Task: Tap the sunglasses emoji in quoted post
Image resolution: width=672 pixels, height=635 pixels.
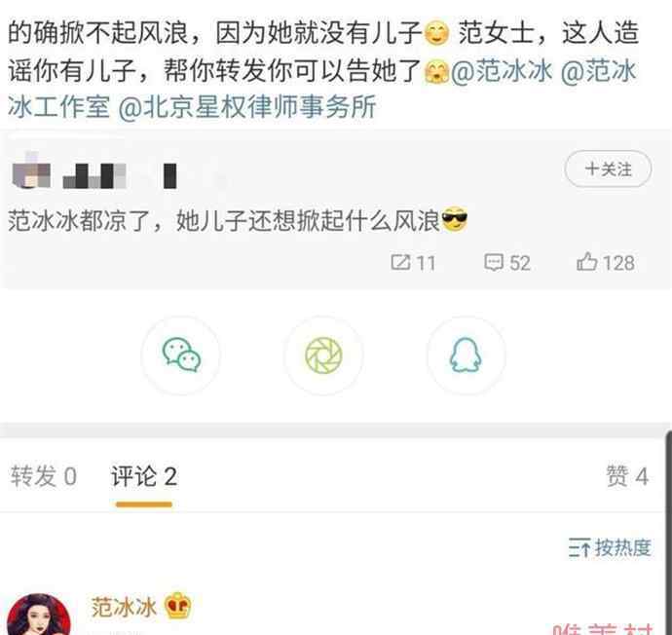Action: [454, 220]
